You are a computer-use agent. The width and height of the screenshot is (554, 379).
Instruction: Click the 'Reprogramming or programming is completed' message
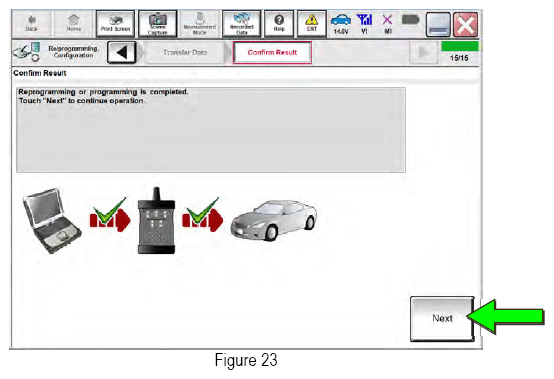(x=103, y=92)
